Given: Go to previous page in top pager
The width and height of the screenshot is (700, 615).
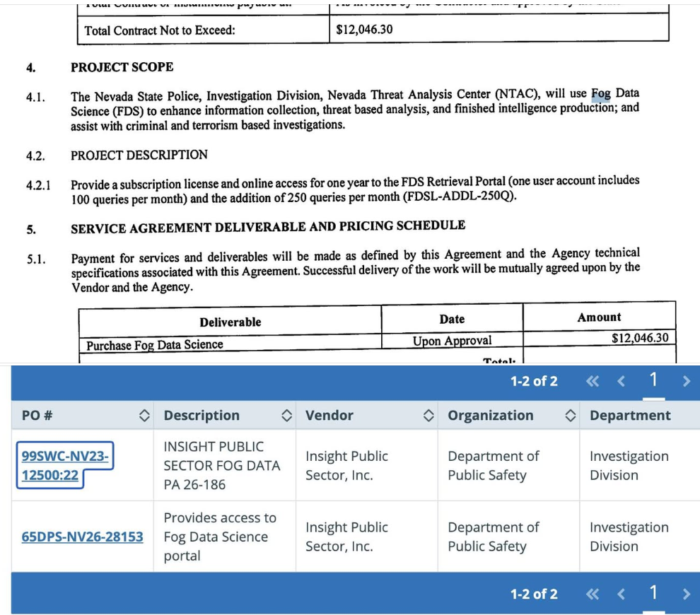Looking at the screenshot, I should 621,381.
